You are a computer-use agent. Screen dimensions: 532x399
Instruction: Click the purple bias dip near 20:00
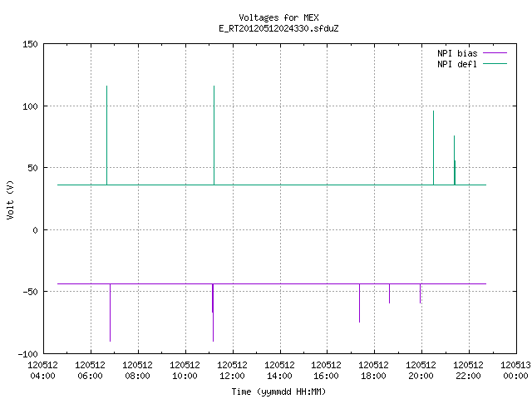(x=420, y=293)
